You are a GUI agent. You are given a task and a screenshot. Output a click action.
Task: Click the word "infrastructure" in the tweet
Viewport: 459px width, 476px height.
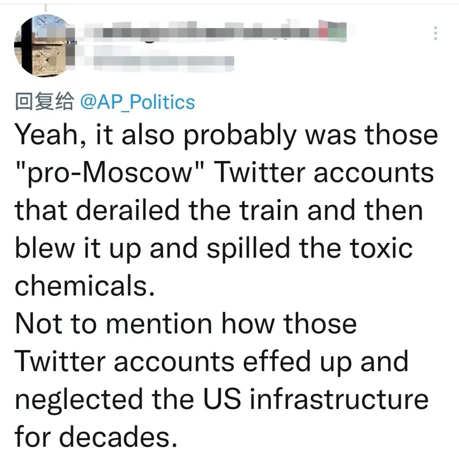point(338,399)
